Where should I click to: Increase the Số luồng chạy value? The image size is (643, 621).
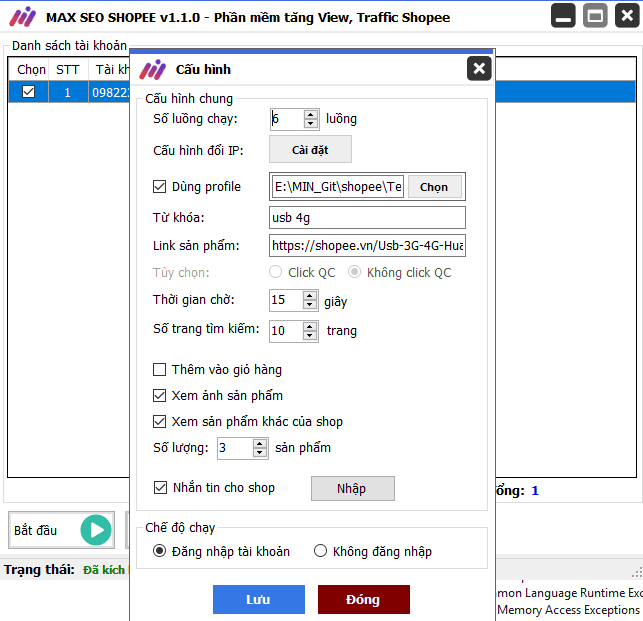310,114
